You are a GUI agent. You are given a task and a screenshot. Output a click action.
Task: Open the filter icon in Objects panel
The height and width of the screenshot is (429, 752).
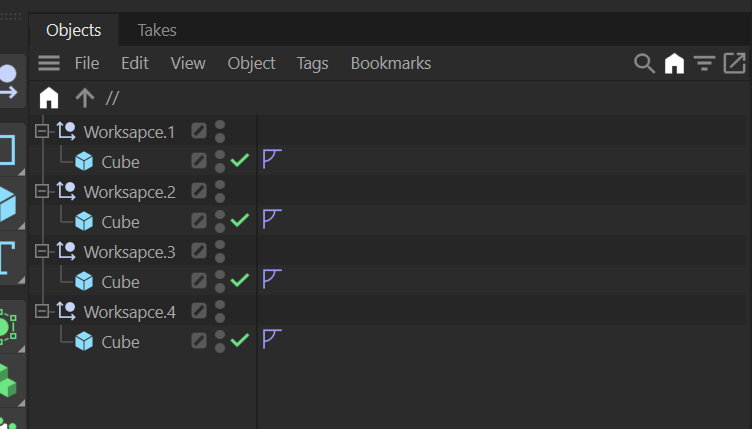click(704, 63)
